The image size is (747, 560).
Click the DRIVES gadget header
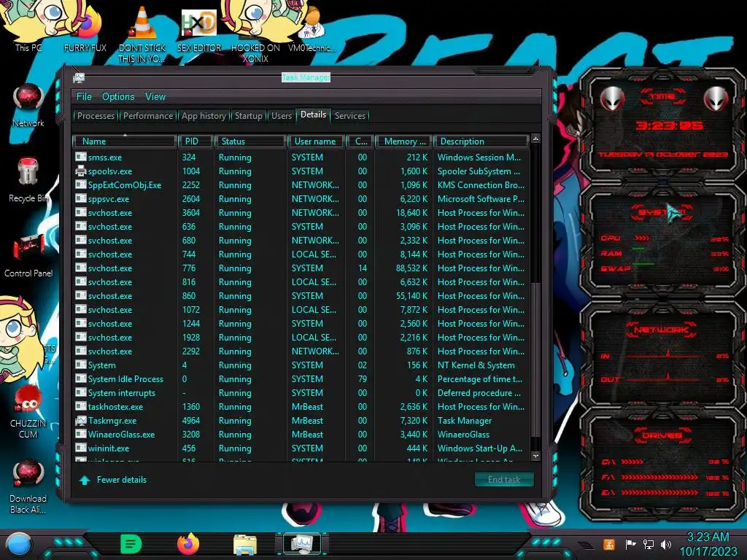click(661, 435)
